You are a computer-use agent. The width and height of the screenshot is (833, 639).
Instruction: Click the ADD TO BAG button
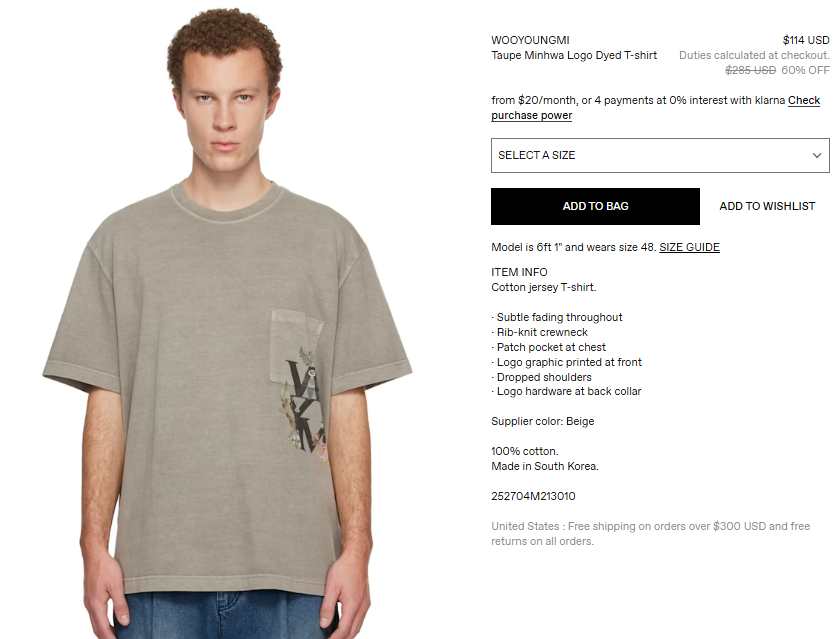point(595,206)
